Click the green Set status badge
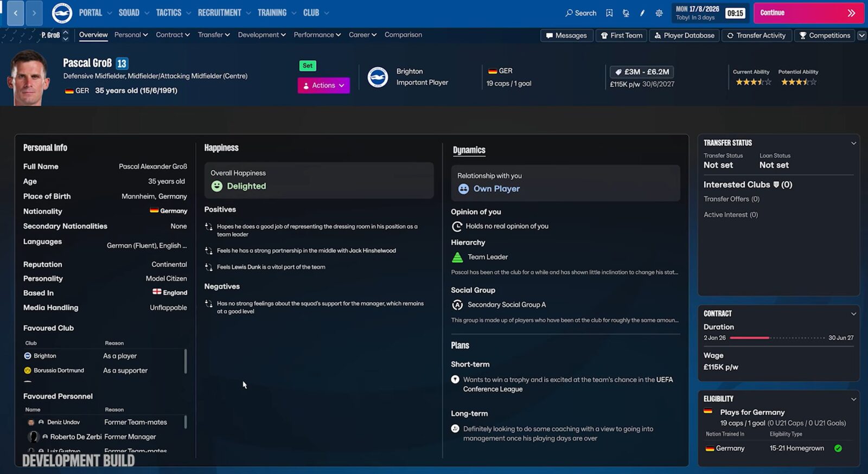868x474 pixels. 308,66
